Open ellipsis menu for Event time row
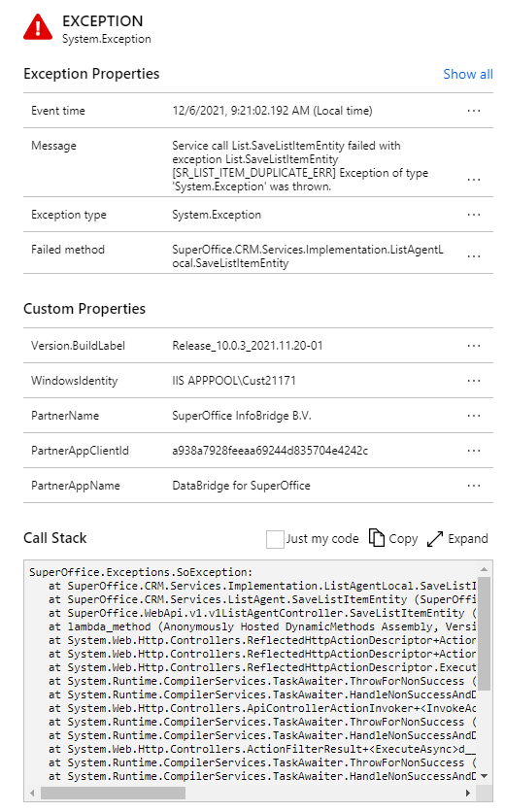Viewport: 505px width, 812px height. point(473,111)
